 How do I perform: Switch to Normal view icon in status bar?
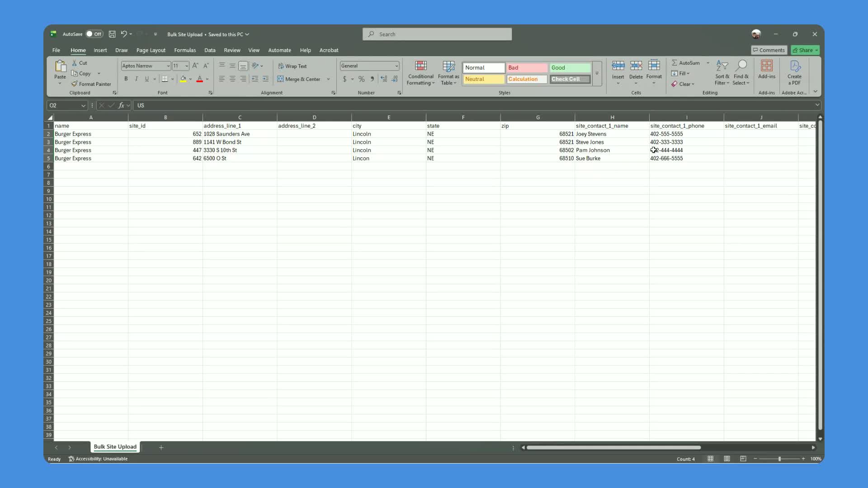point(711,459)
